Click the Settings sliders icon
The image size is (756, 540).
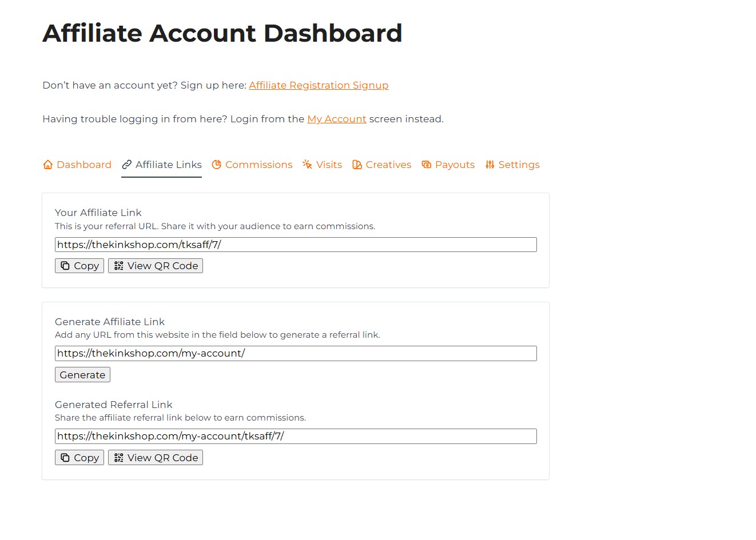[490, 165]
